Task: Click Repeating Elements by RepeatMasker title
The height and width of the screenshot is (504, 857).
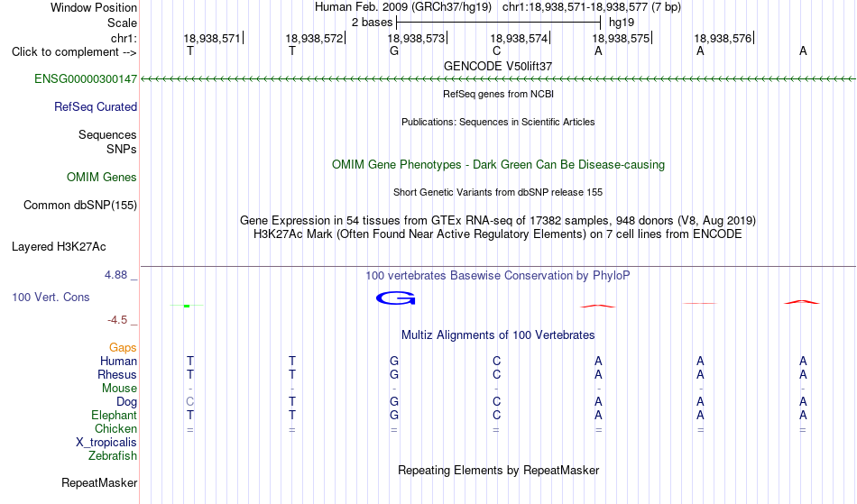Action: (499, 471)
